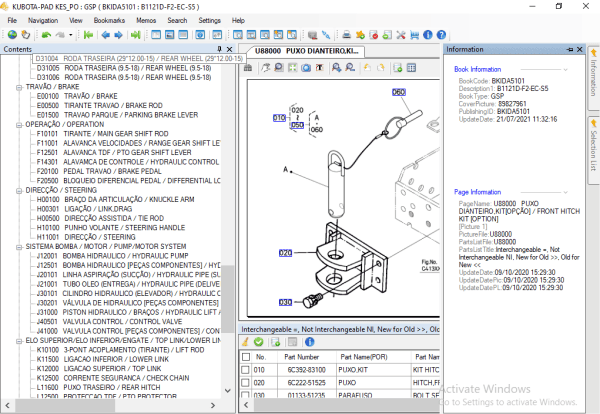Click the camera snapshot icon above illustration

[x=306, y=68]
